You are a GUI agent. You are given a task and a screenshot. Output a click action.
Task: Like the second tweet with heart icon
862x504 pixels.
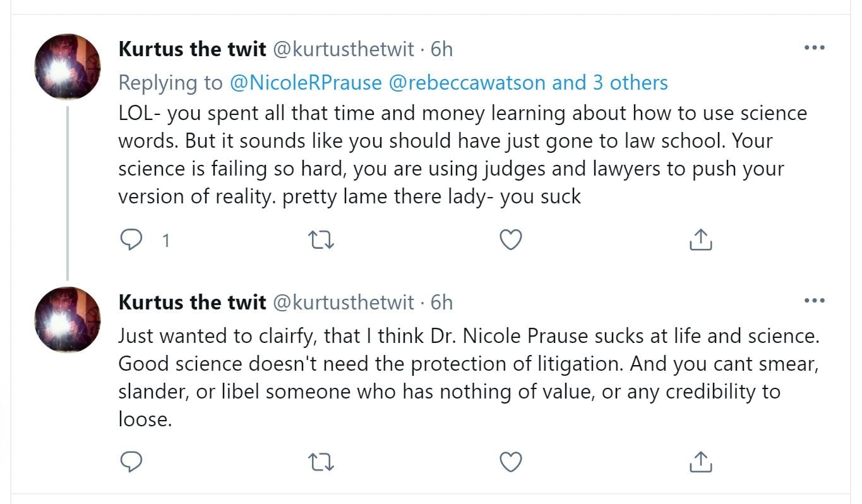tap(510, 462)
